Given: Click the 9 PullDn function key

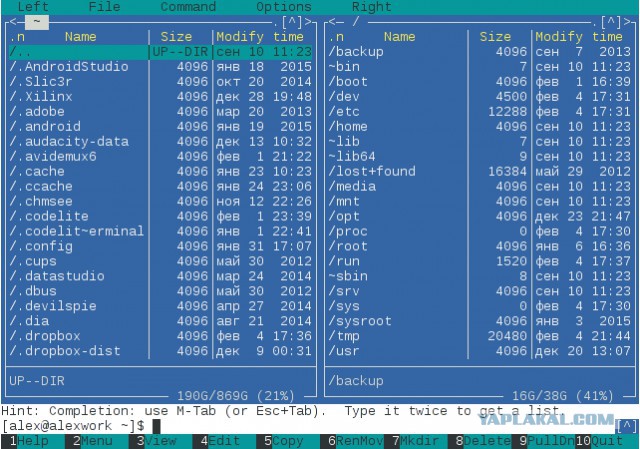Looking at the screenshot, I should tap(547, 441).
